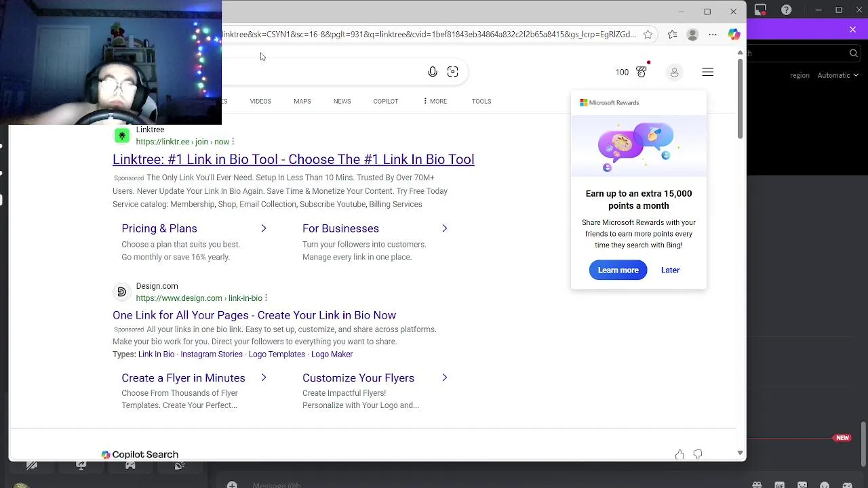Switch to the MAPS tab

[302, 101]
